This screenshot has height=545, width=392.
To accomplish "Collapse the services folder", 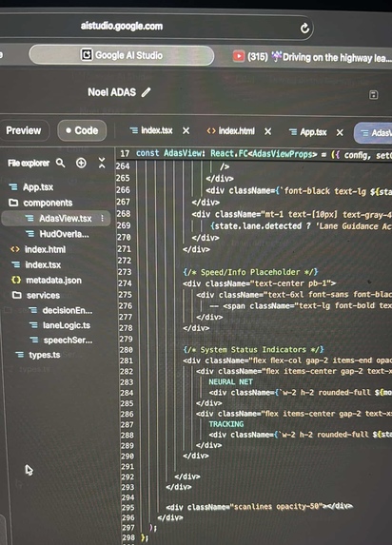I will coord(43,296).
